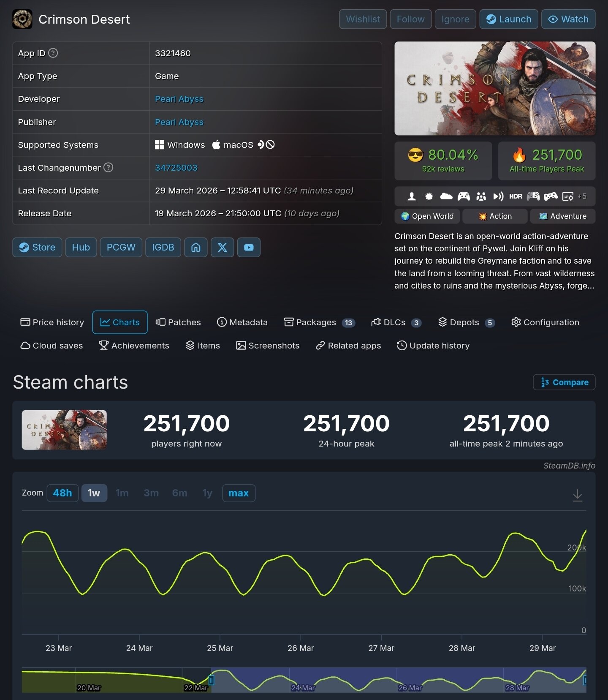The width and height of the screenshot is (608, 700).
Task: Click the App ID help question icon
Action: point(53,53)
